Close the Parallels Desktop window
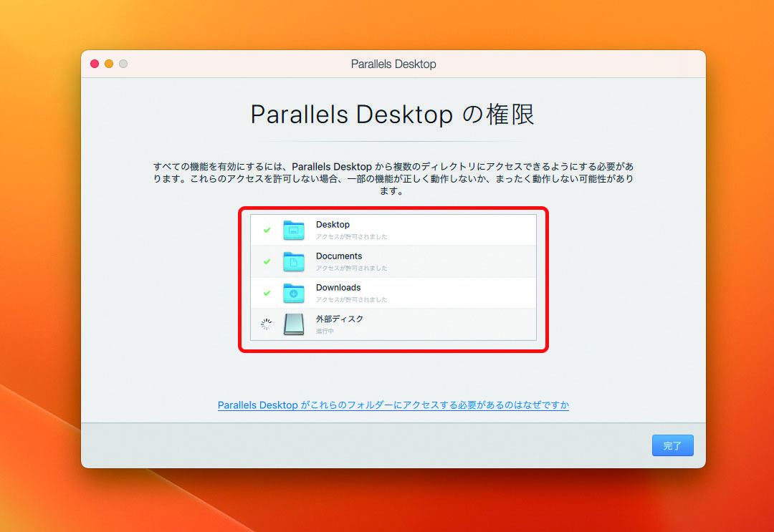This screenshot has width=774, height=532. click(95, 64)
